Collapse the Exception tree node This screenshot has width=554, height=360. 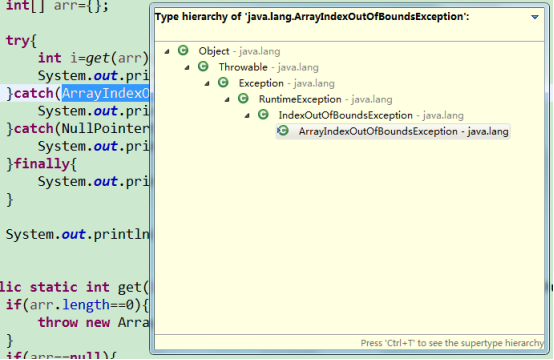click(207, 84)
